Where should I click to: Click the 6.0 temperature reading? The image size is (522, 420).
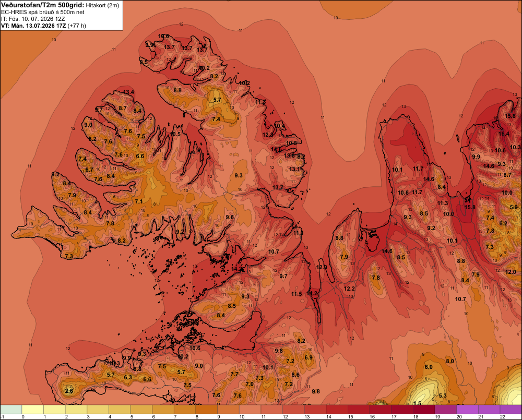click(429, 367)
